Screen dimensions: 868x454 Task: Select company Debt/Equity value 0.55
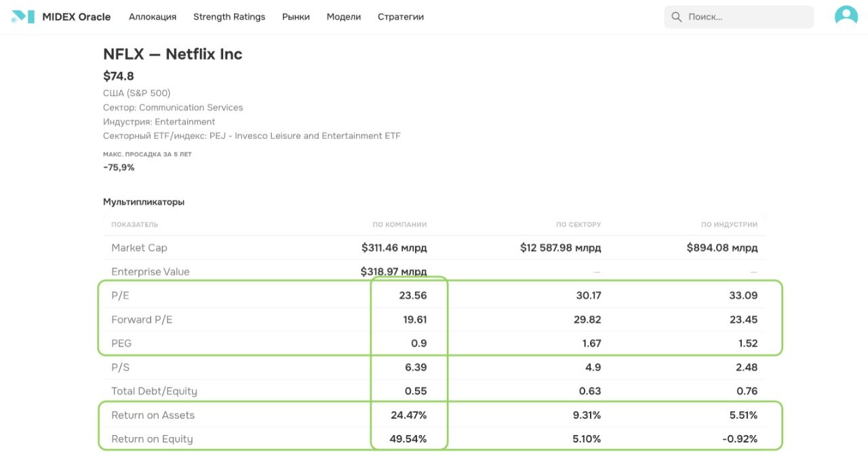pos(416,391)
